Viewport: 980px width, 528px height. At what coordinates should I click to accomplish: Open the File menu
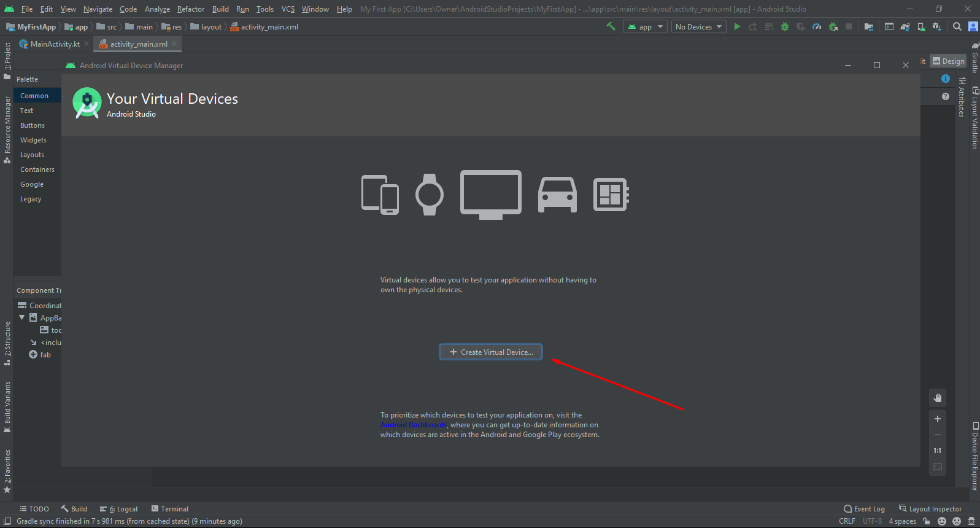(x=27, y=9)
